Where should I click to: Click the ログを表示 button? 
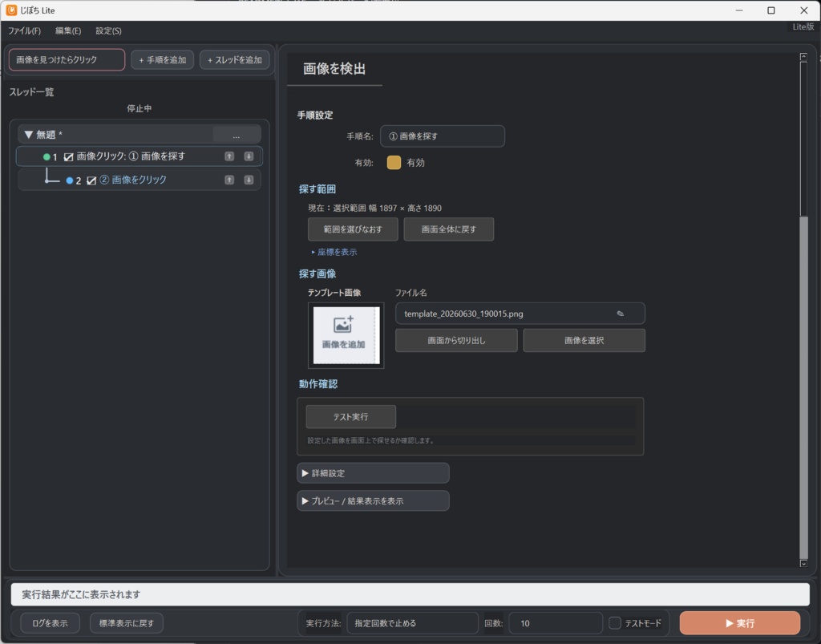[x=50, y=623]
